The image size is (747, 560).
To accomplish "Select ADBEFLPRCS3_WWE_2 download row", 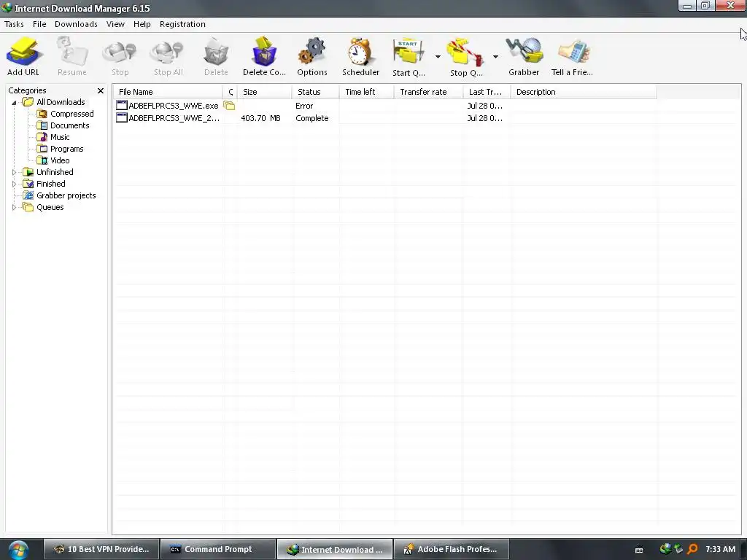I will [384, 118].
